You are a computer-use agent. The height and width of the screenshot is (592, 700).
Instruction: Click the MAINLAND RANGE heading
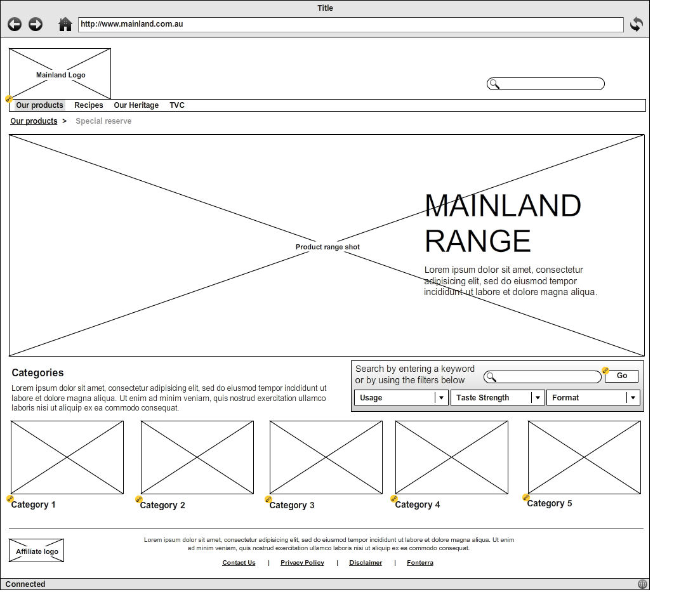(503, 223)
